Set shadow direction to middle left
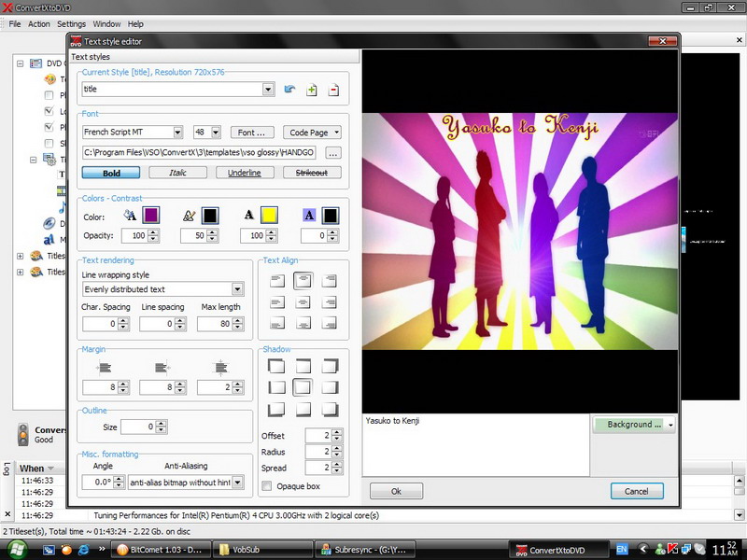Viewport: 747px width, 560px height. tap(276, 387)
